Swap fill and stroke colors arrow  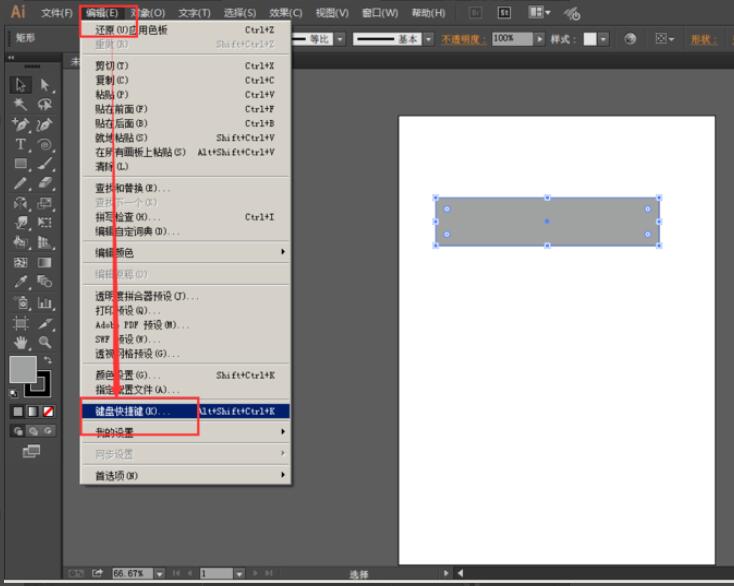pos(47,360)
